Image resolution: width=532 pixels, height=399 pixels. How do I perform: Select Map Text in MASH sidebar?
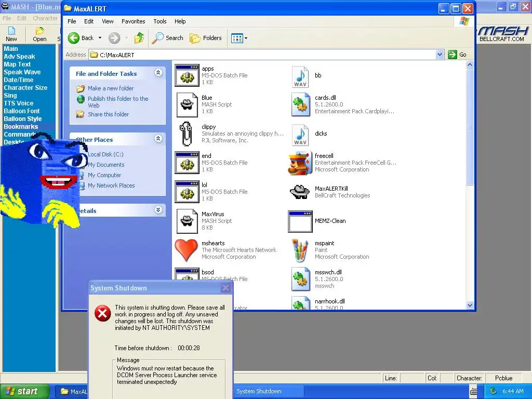17,64
